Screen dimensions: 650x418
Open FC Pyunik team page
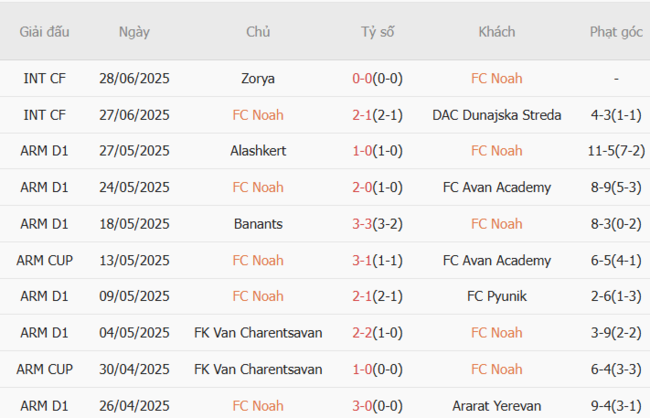click(x=497, y=297)
